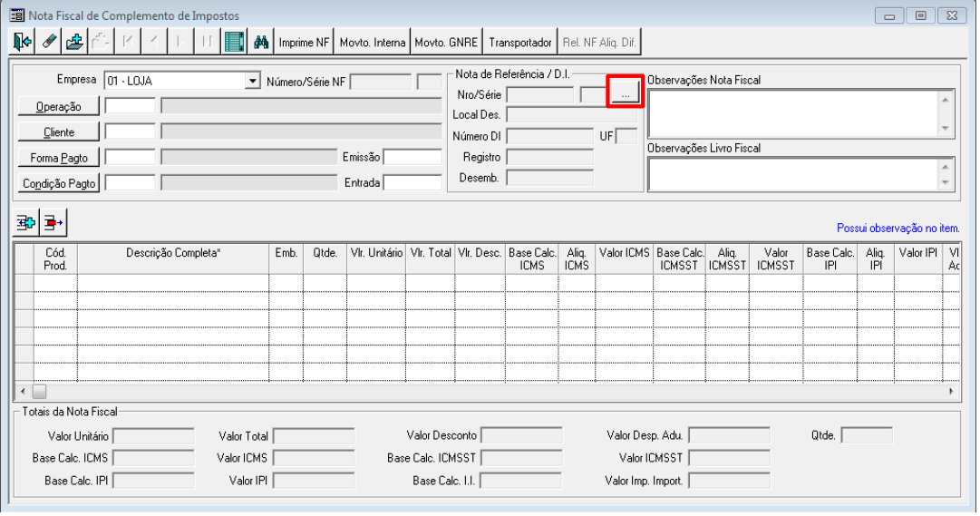
Task: Click grid horizontal scrollbar left arrow
Action: [x=24, y=392]
